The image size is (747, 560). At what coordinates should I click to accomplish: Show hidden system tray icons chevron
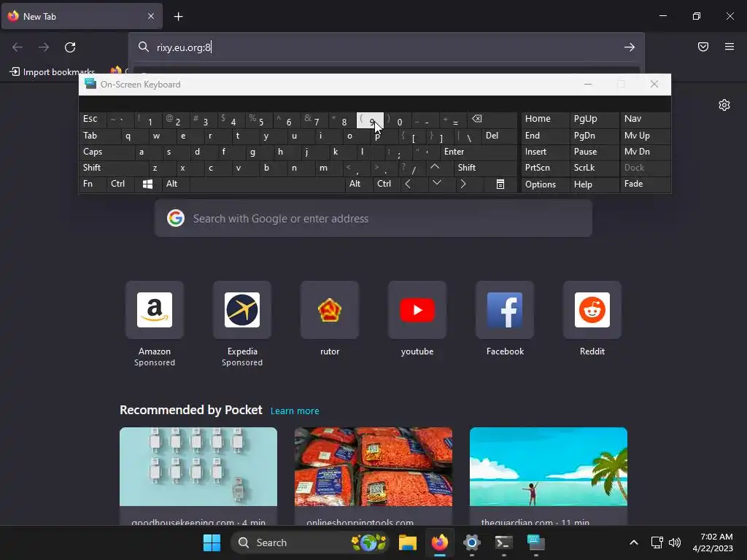(634, 542)
